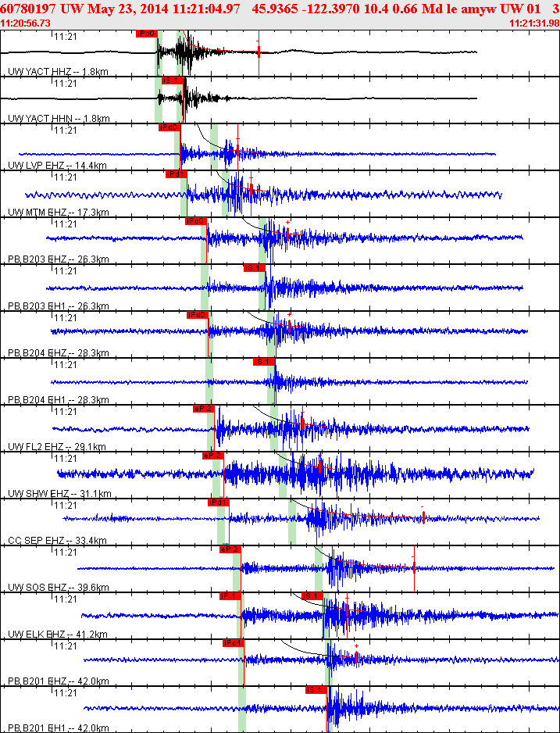Select the iPc0 pick flag on B203 EHZ
The width and height of the screenshot is (560, 733).
click(x=195, y=221)
